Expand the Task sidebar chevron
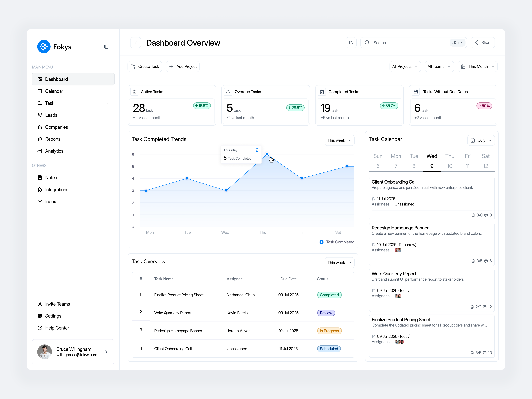 point(107,103)
